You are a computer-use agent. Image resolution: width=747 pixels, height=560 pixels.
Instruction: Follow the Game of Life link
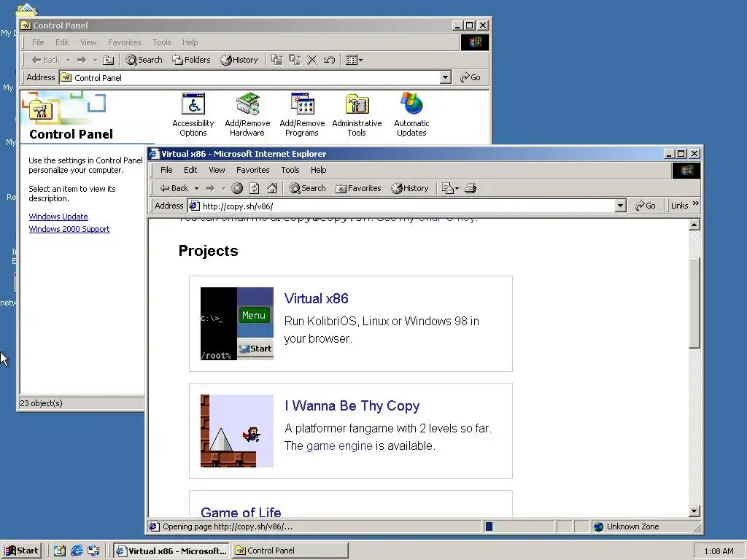pos(241,512)
